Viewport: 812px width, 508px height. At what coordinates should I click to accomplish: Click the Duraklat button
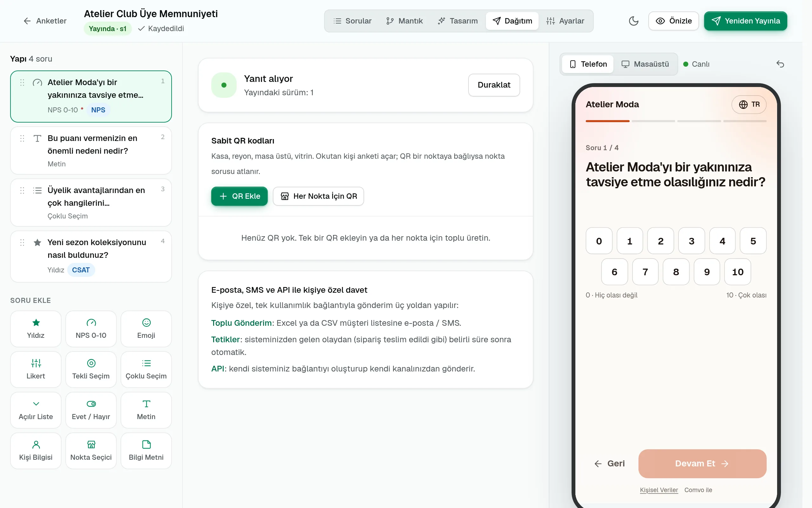pyautogui.click(x=494, y=85)
